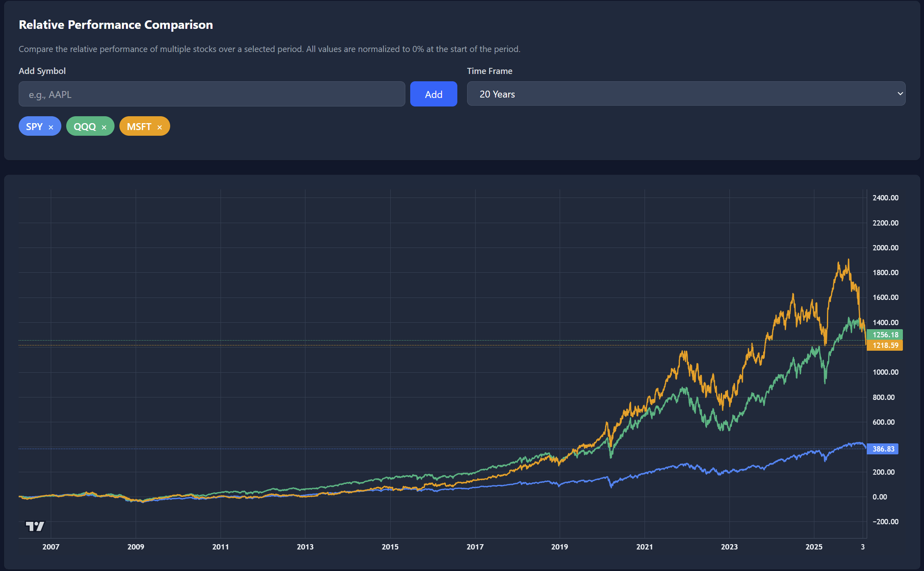Click the 0.00 price scale label
The width and height of the screenshot is (924, 571).
[x=880, y=497]
